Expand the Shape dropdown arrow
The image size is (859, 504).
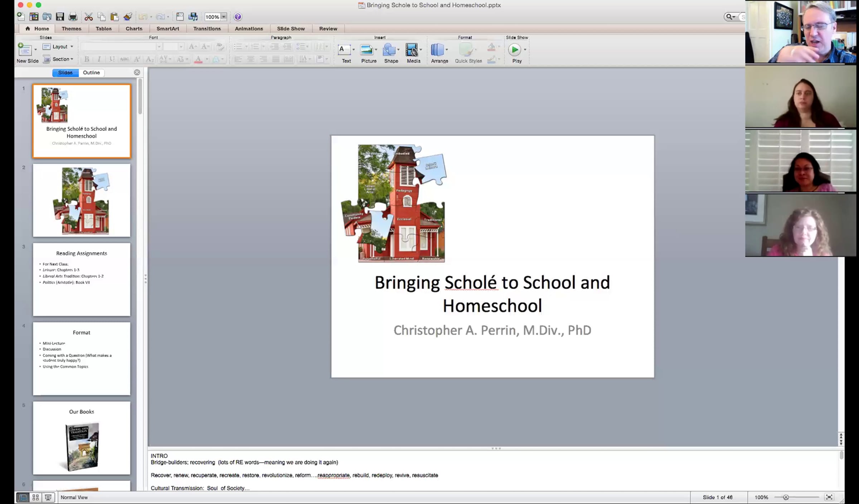[x=398, y=49]
